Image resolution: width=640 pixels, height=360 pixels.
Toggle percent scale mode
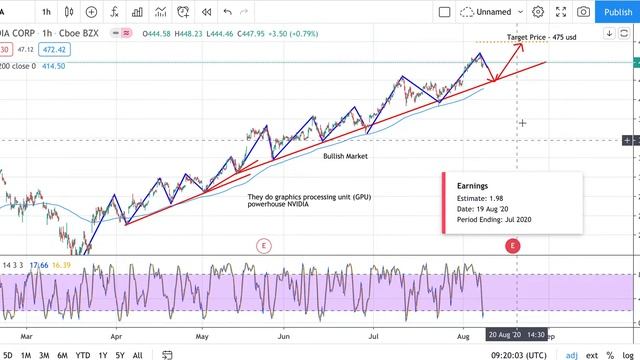[x=610, y=356]
